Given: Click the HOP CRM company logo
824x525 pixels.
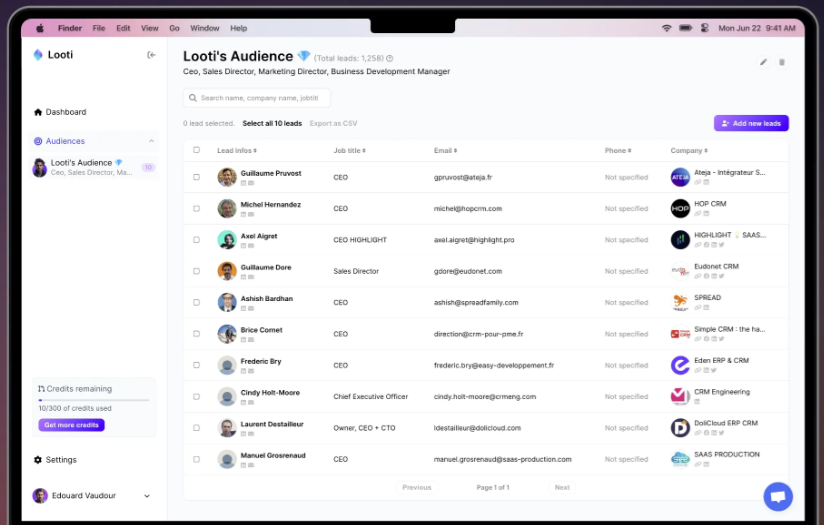Looking at the screenshot, I should click(680, 208).
